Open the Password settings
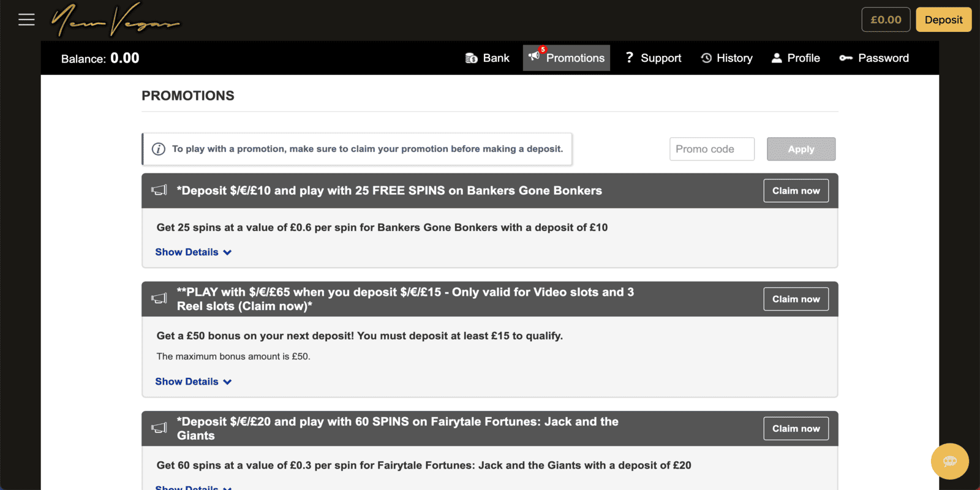 (x=874, y=58)
